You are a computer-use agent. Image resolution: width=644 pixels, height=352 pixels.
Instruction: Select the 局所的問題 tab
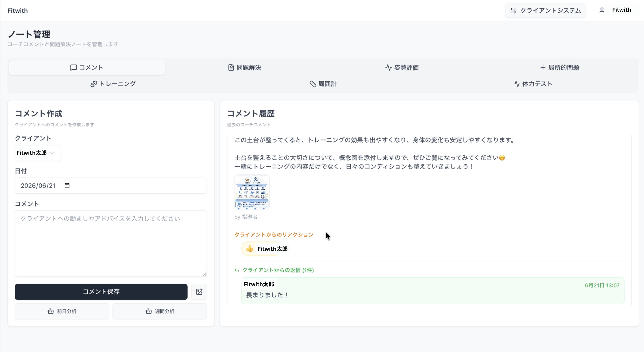pyautogui.click(x=560, y=68)
